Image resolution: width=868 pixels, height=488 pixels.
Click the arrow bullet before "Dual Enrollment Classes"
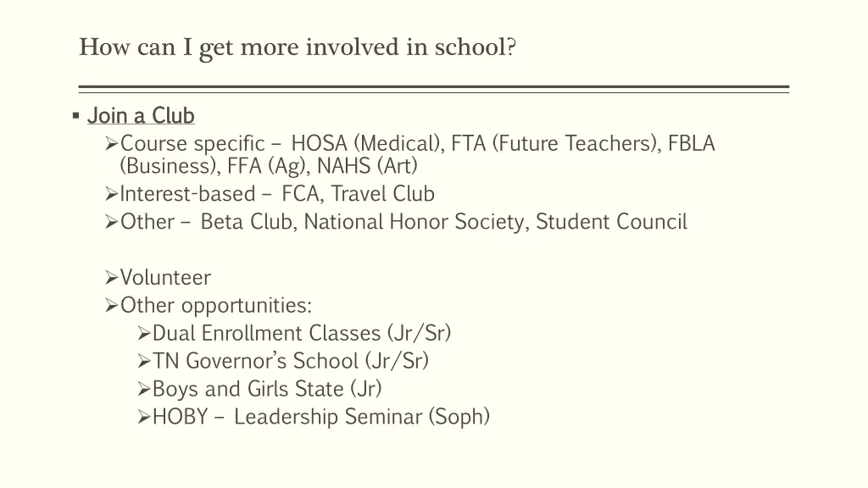[143, 334]
